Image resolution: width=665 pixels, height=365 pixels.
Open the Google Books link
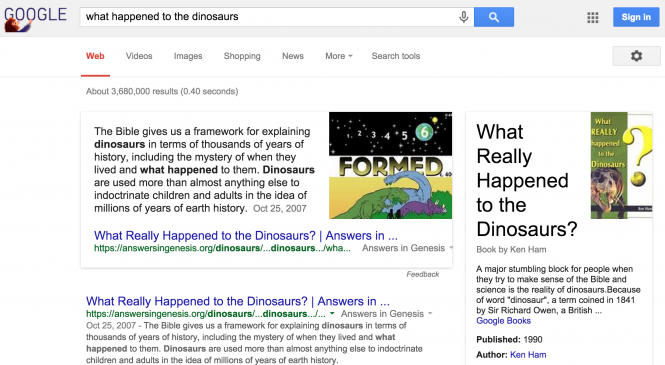503,320
